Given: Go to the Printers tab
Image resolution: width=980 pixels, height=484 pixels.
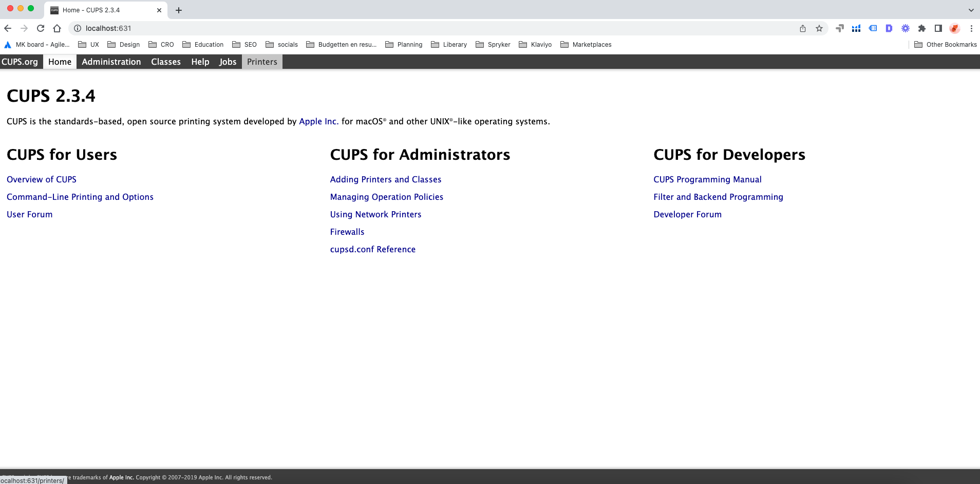Looking at the screenshot, I should 262,62.
